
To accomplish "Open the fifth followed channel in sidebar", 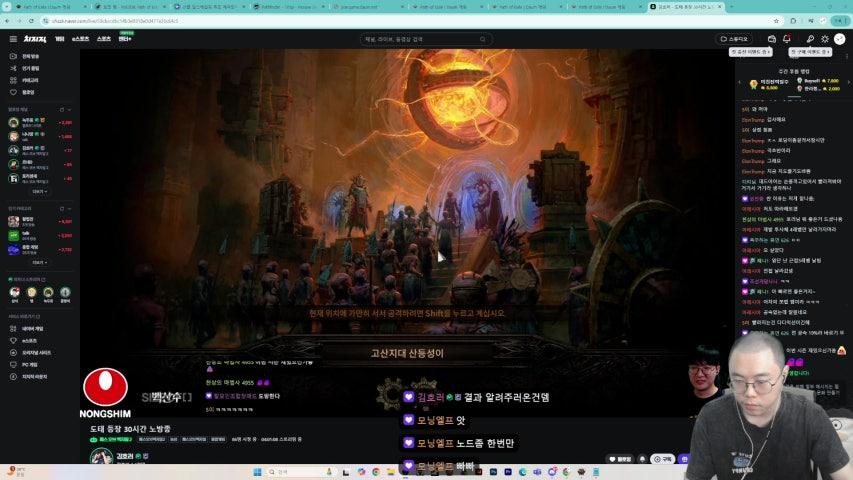I will [40, 179].
